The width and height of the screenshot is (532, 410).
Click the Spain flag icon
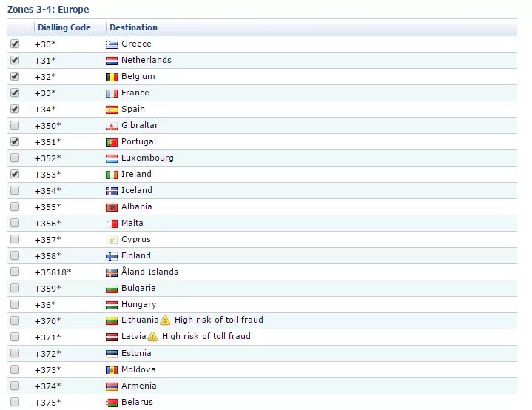click(112, 110)
